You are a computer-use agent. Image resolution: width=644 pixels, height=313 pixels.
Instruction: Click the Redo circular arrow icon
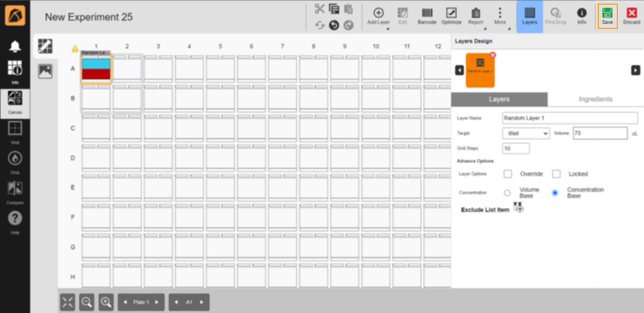(348, 25)
